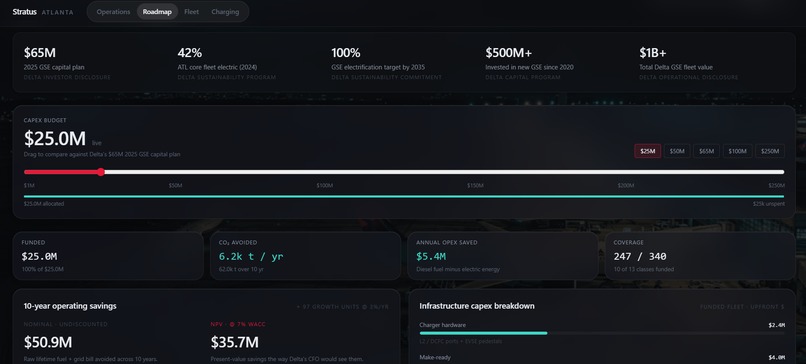Pick the $250M preset button

point(770,151)
